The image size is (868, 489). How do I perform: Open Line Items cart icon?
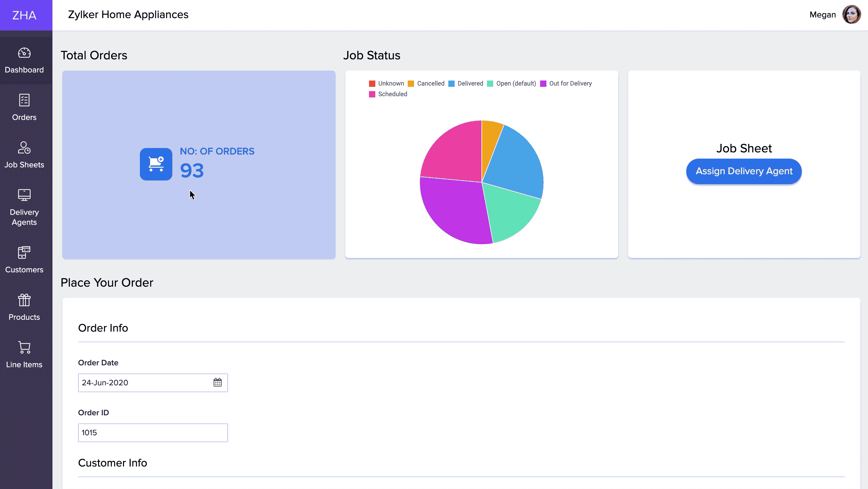coord(24,347)
